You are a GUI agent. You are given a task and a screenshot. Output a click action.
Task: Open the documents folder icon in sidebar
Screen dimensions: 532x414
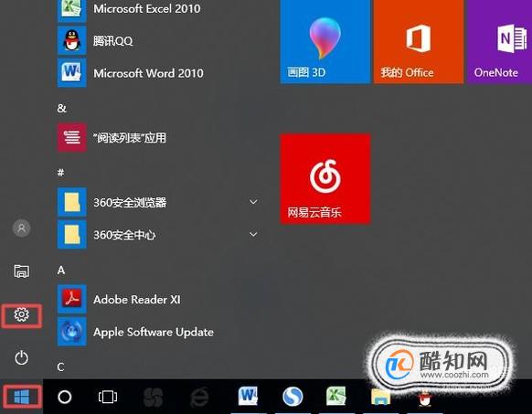point(21,271)
